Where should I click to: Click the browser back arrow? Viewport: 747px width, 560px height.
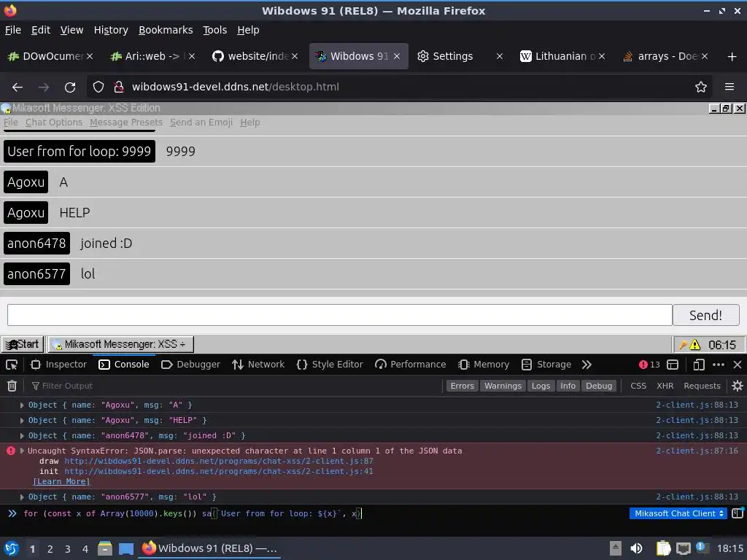pos(18,87)
